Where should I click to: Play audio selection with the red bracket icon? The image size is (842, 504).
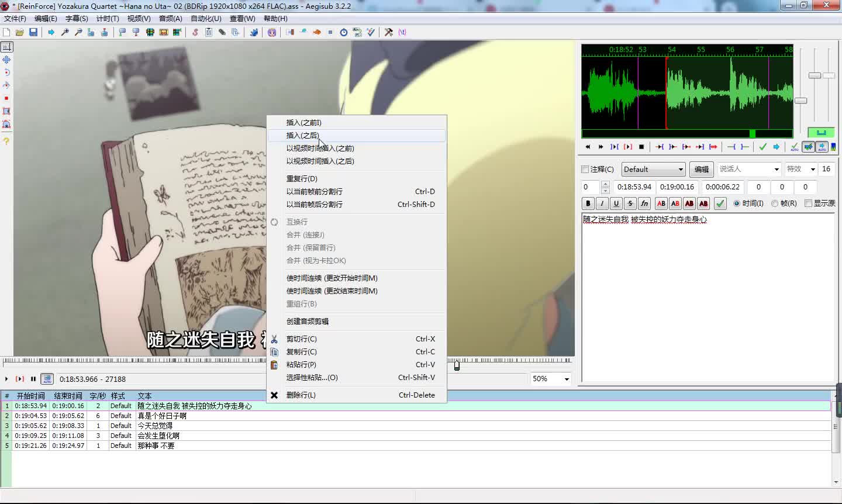[x=628, y=147]
